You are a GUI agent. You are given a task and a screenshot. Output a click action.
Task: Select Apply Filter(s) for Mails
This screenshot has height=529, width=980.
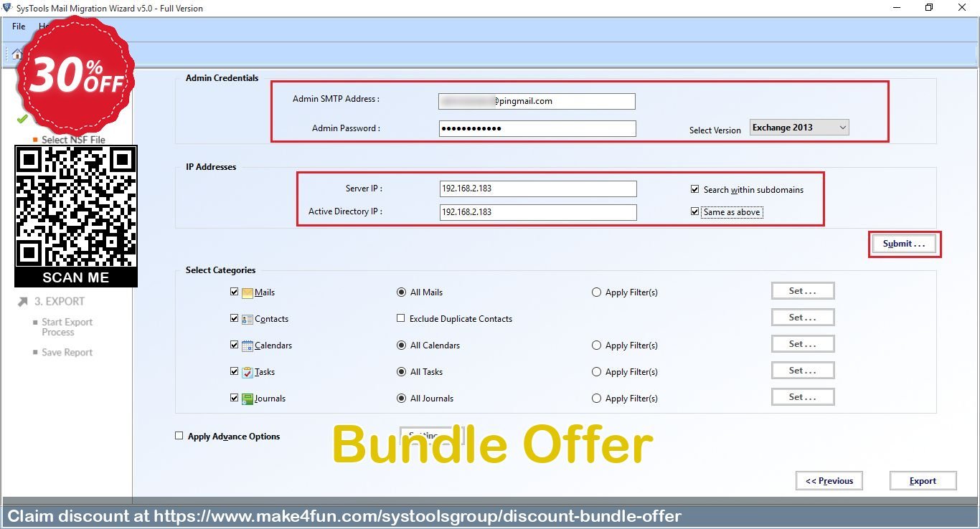coord(596,292)
